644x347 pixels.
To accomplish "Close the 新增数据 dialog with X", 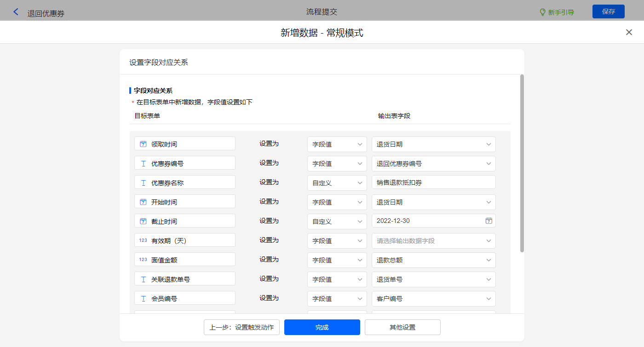I will (x=629, y=32).
